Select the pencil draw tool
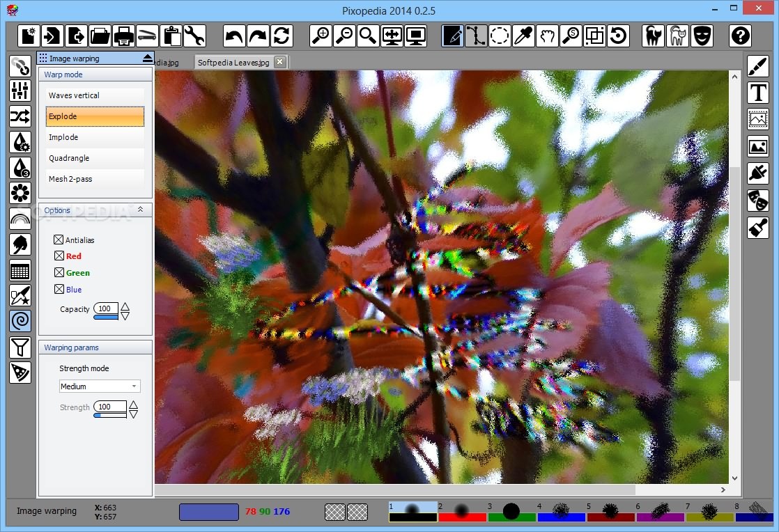This screenshot has height=532, width=779. point(453,36)
